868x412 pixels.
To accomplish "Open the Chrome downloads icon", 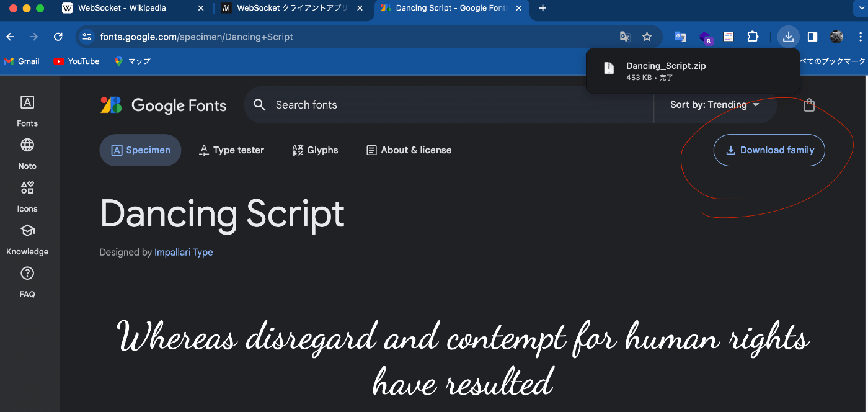I will pos(788,37).
